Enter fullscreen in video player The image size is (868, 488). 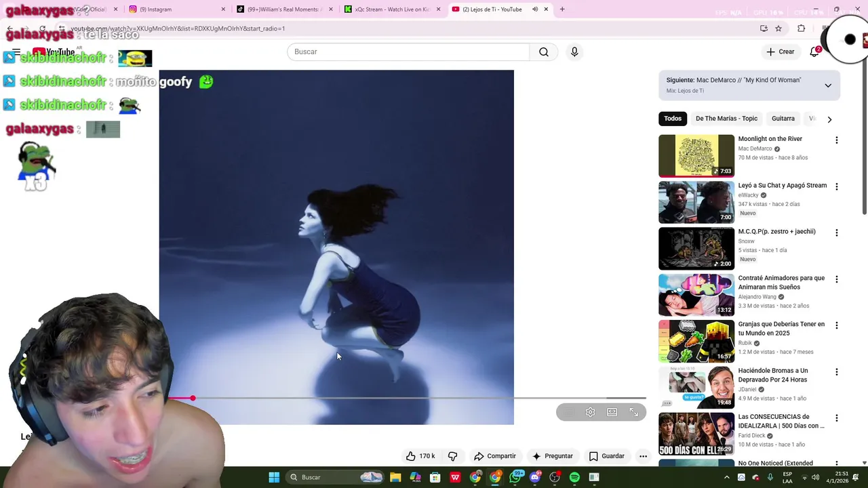[634, 412]
